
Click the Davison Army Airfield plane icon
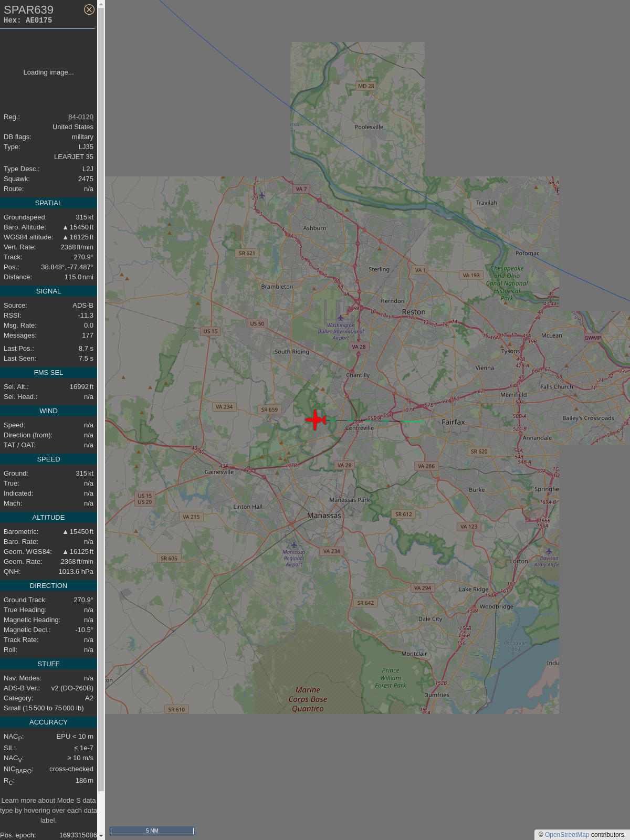click(549, 551)
